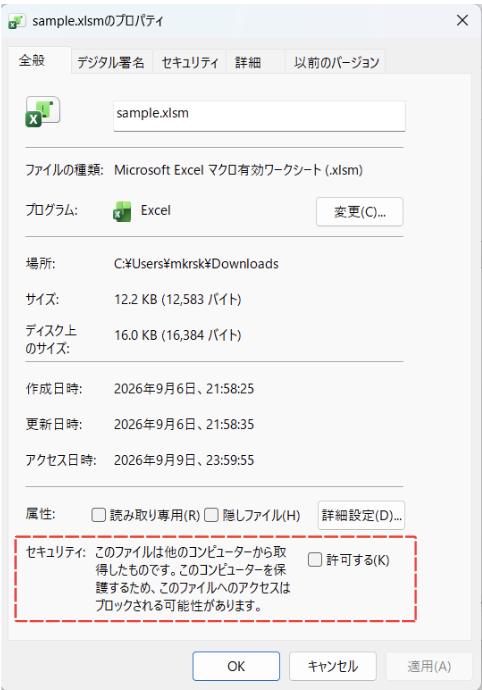Click the プログラム: label
The width and height of the screenshot is (482, 690).
pyautogui.click(x=52, y=210)
